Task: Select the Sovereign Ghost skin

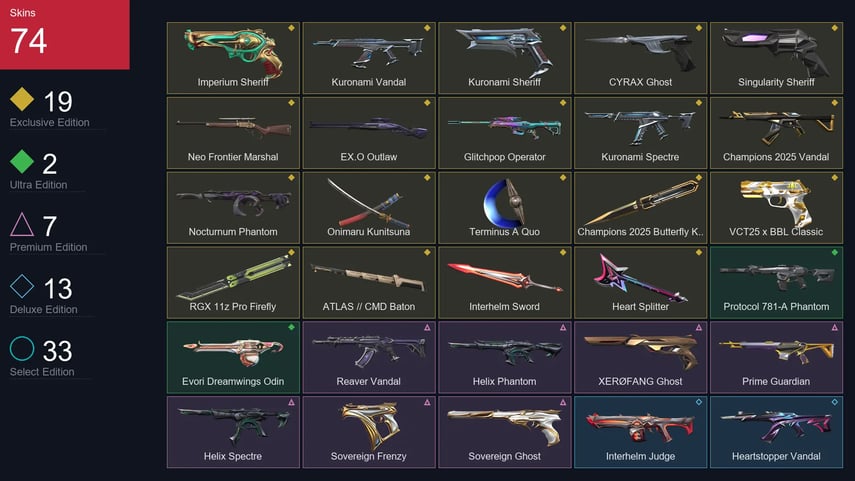Action: [x=504, y=432]
